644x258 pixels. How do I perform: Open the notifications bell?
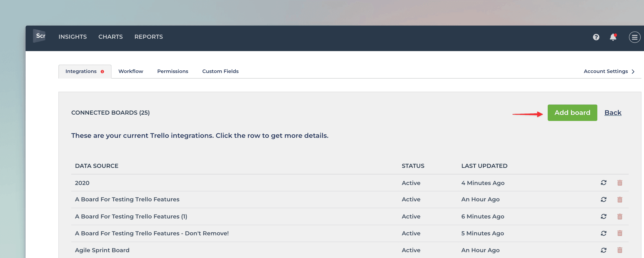[x=613, y=37]
